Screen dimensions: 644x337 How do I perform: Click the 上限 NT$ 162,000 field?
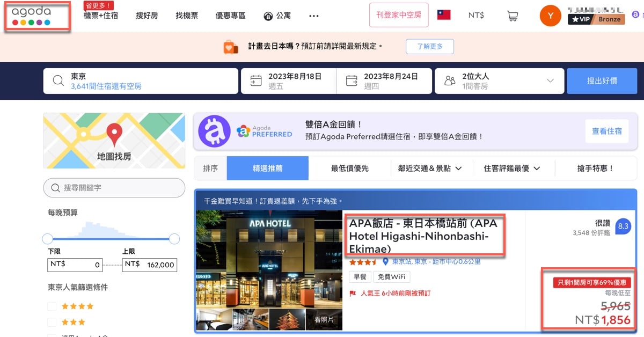tap(150, 265)
